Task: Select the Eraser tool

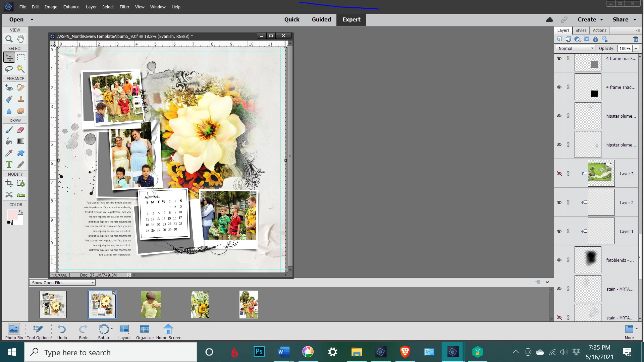Action: coord(21,130)
